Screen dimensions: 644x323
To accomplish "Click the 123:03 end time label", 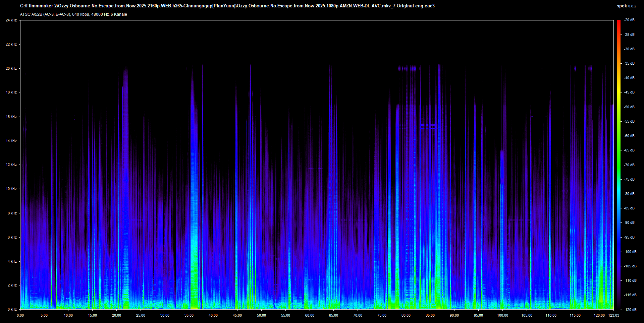I will (613, 315).
